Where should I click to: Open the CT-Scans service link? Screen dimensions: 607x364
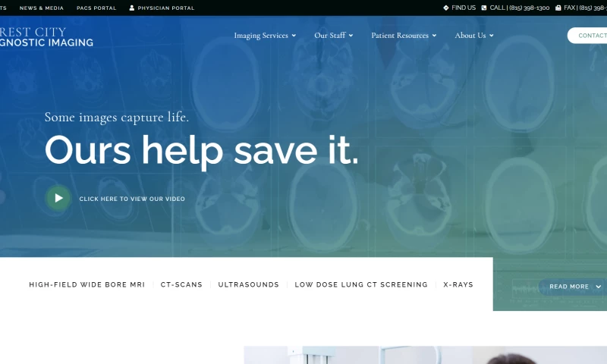[181, 285]
